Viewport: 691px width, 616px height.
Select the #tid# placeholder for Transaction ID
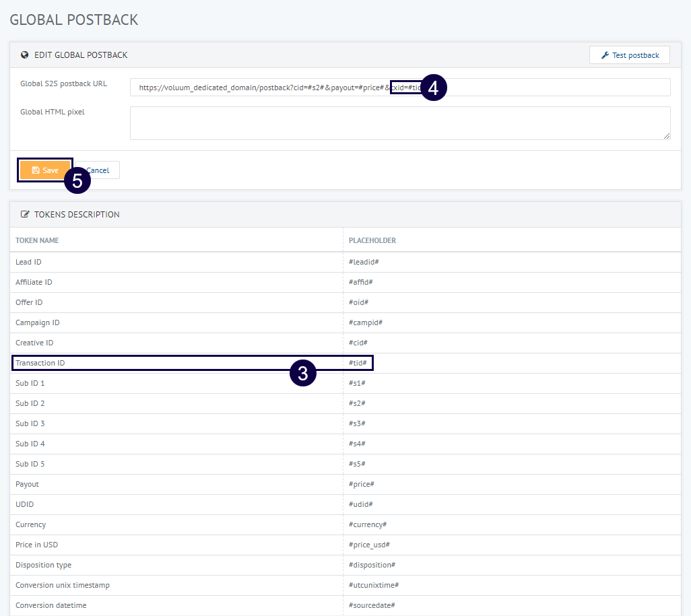358,363
